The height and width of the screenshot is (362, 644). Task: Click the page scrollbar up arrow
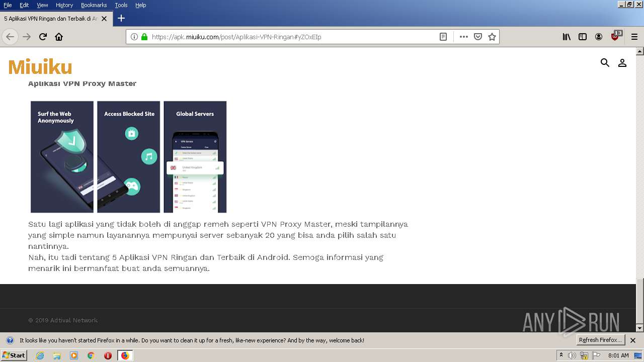pyautogui.click(x=640, y=51)
